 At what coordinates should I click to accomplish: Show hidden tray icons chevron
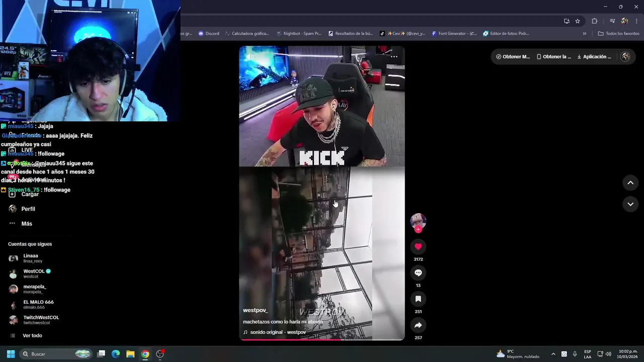click(553, 354)
